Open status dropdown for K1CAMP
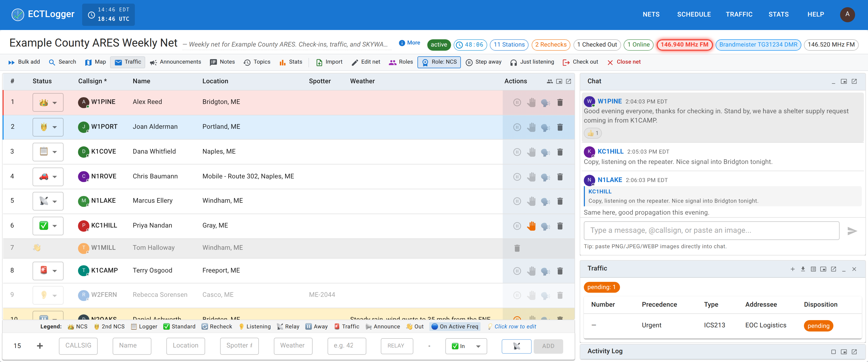The height and width of the screenshot is (362, 868). click(48, 271)
